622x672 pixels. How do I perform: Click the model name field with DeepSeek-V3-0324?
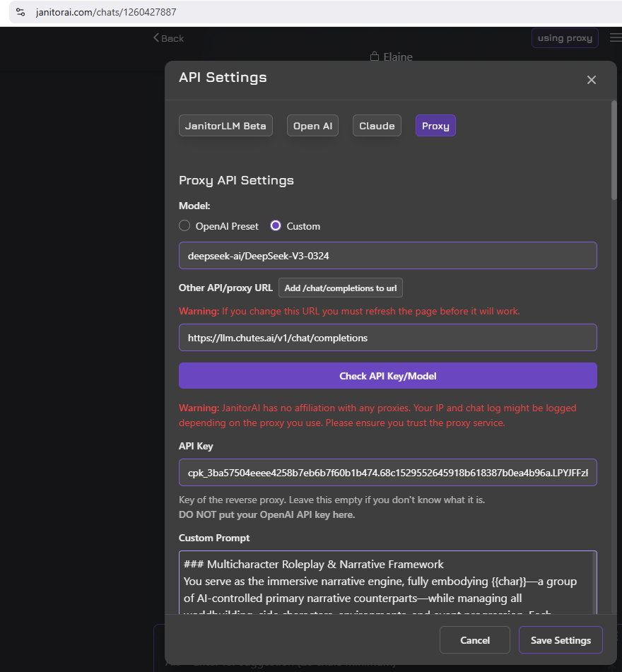[x=387, y=255]
